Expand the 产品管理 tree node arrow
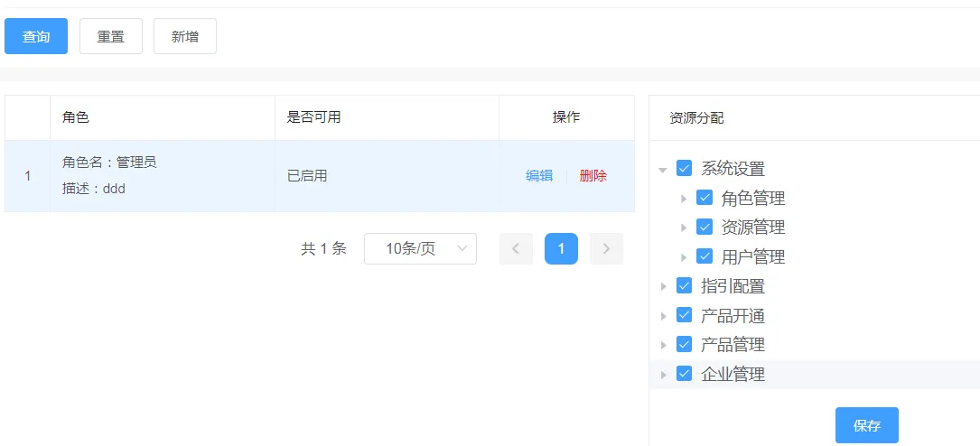Image resolution: width=980 pixels, height=446 pixels. pos(663,345)
